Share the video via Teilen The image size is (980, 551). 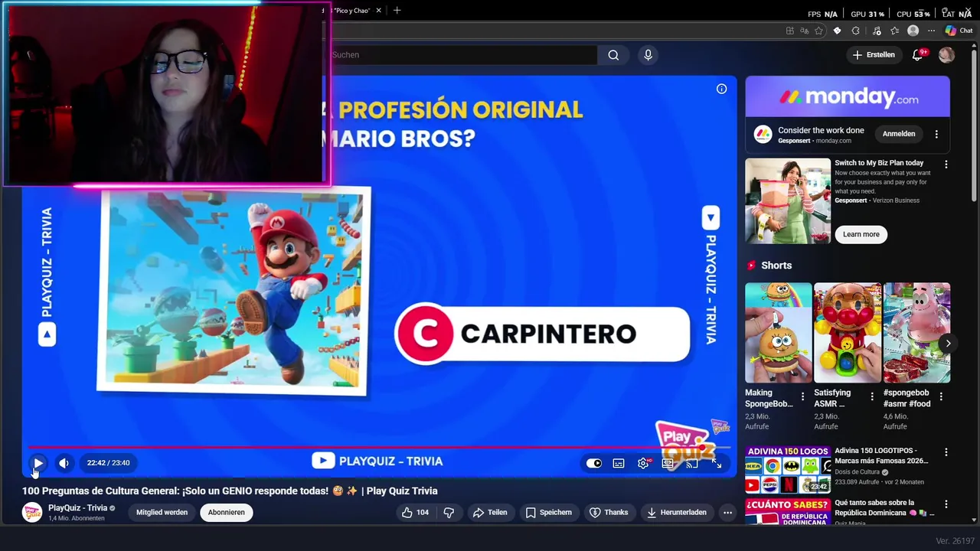click(490, 513)
